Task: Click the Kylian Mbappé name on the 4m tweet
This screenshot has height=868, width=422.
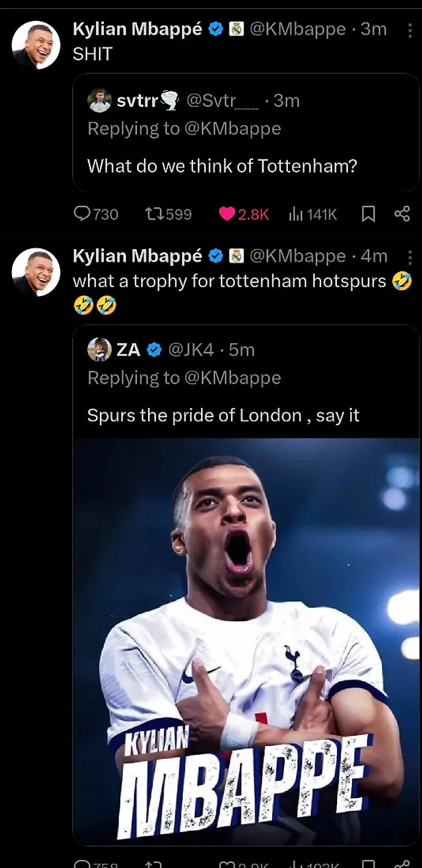Action: click(137, 256)
